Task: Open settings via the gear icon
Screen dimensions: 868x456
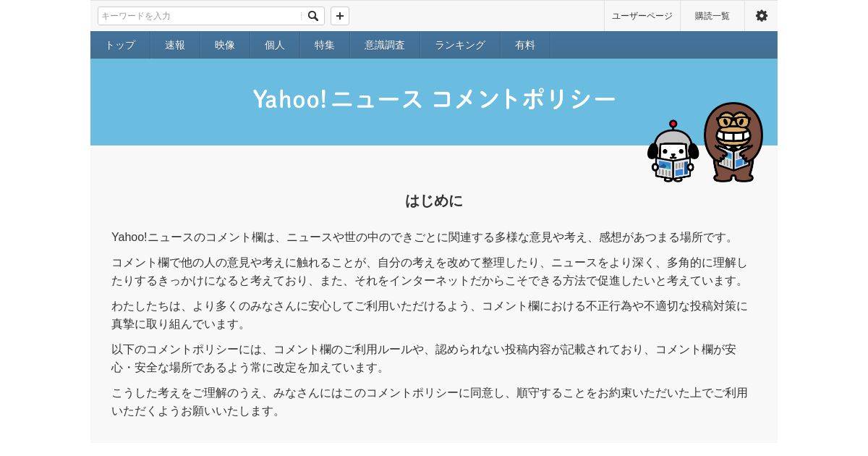Action: pyautogui.click(x=762, y=16)
